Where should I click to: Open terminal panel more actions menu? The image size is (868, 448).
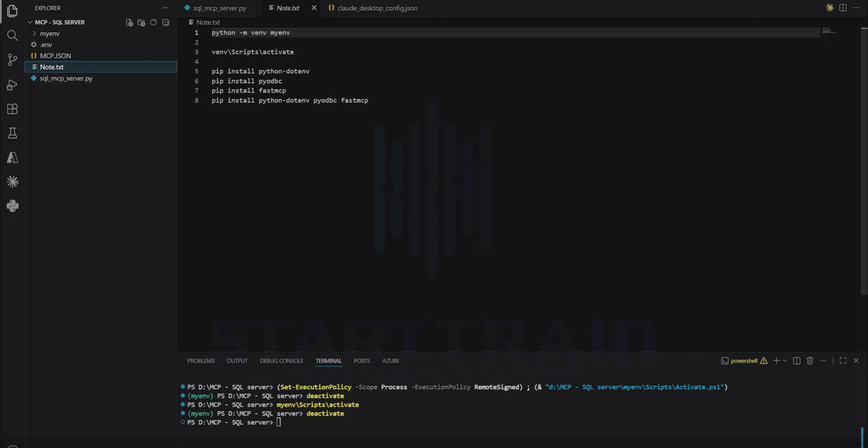coord(823,361)
